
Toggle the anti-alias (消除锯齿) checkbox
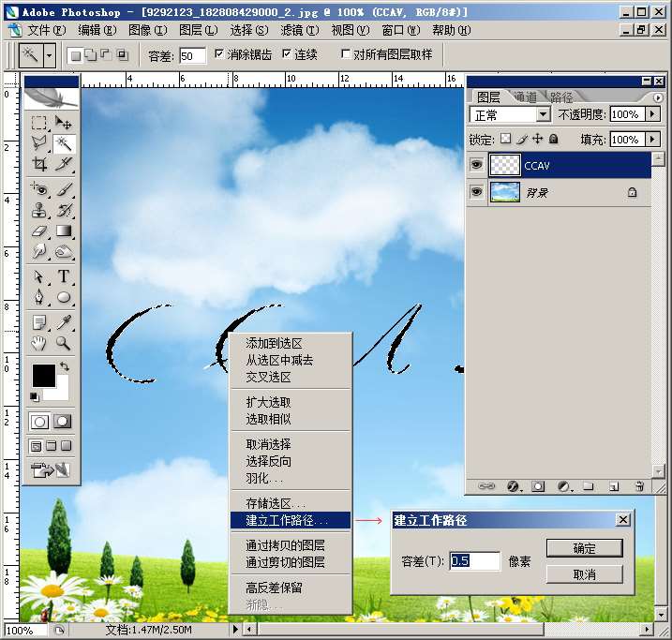point(219,53)
